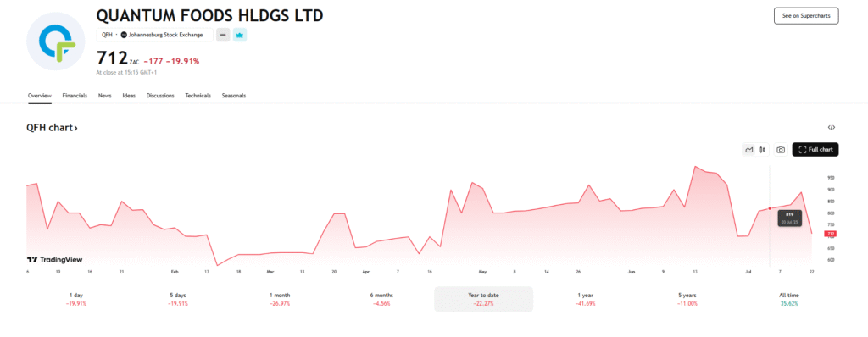Click the 712 red price label on axis
The image size is (868, 337).
(831, 234)
